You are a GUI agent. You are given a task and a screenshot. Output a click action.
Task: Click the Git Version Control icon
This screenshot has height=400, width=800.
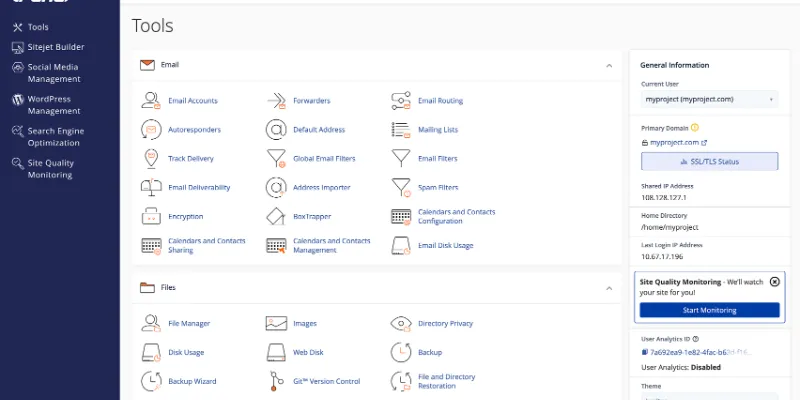(x=276, y=381)
